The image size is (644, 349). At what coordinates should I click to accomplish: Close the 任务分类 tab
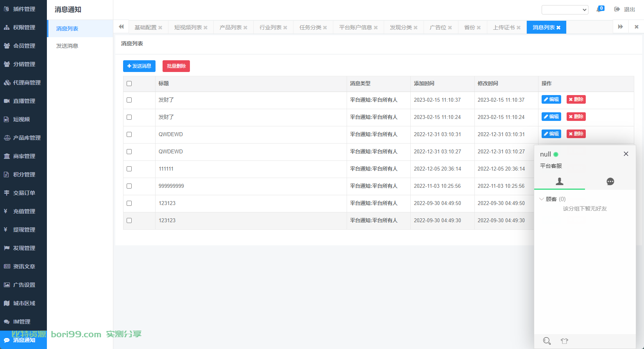325,28
